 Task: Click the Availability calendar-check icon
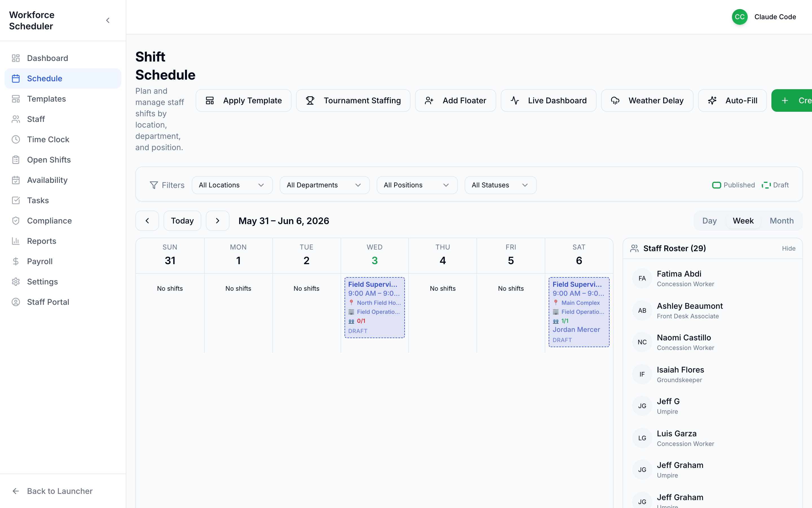[x=16, y=180]
